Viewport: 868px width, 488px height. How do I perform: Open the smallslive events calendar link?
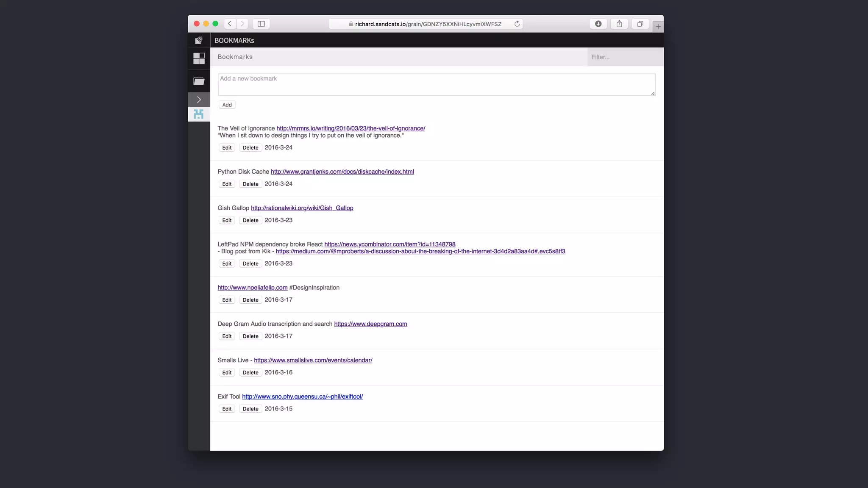point(313,360)
